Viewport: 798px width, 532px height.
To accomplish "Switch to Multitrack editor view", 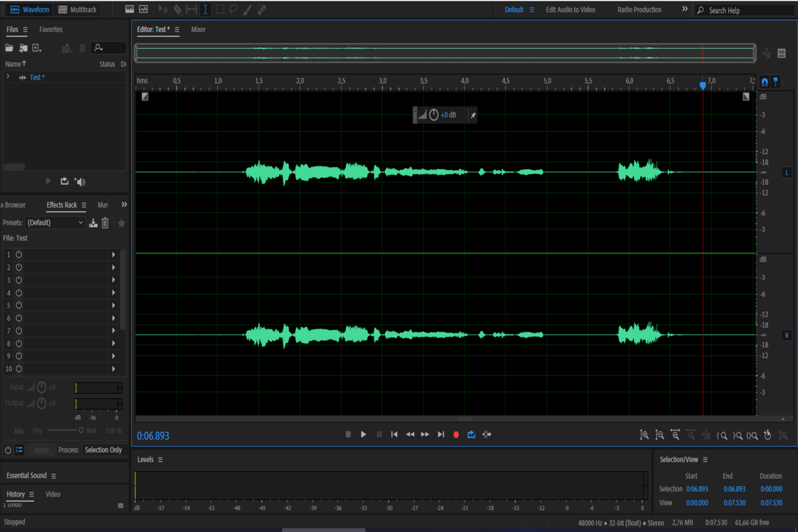I will 78,10.
